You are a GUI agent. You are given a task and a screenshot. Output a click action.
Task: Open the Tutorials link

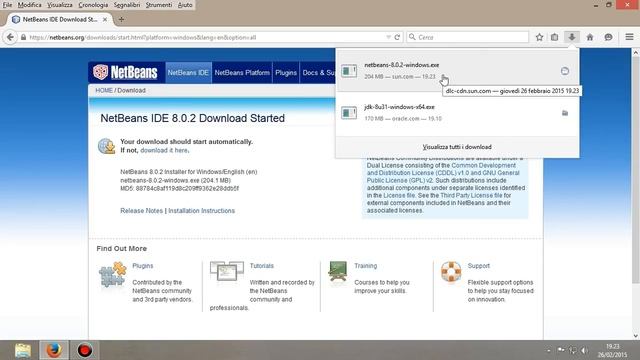click(x=262, y=266)
